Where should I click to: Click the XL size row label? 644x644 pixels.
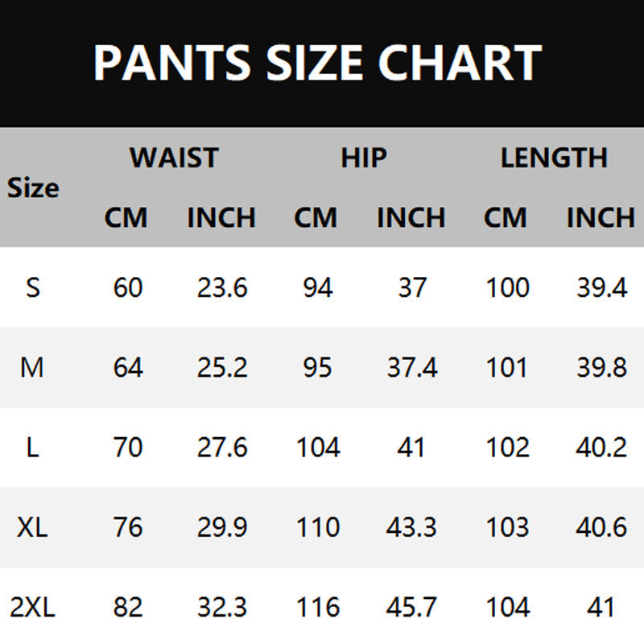33,527
